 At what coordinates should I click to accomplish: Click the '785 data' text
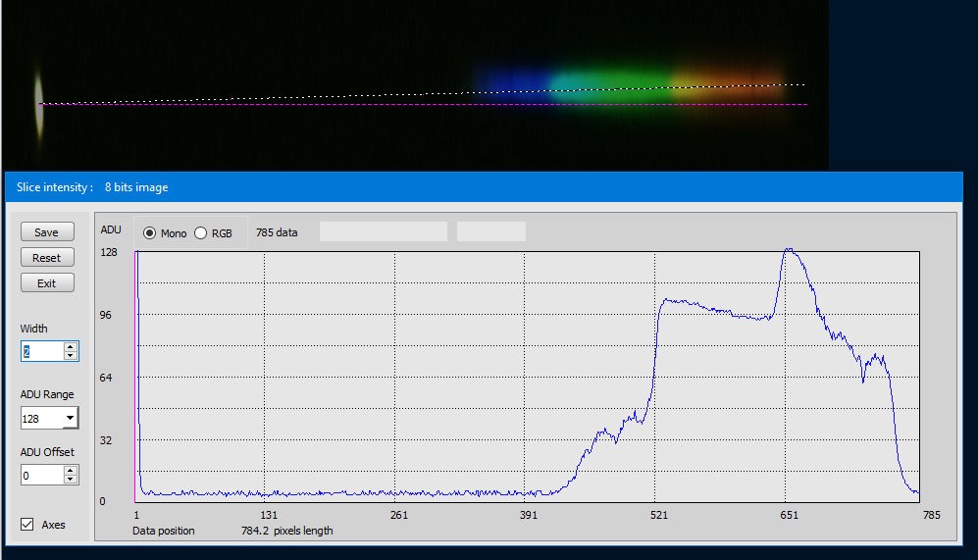click(277, 232)
